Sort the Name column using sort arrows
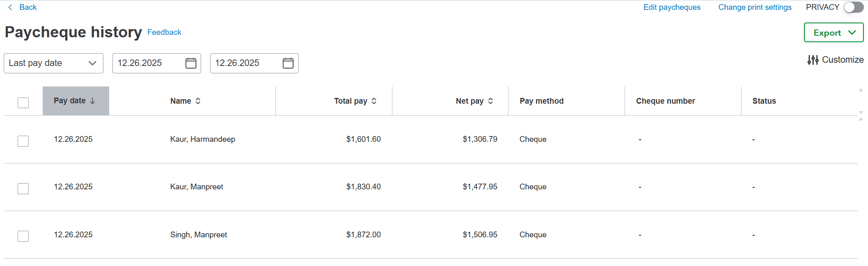The height and width of the screenshot is (266, 868). [x=198, y=101]
